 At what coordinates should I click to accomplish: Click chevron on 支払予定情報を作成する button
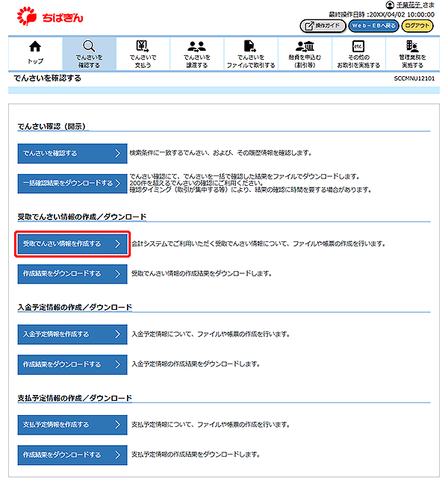click(117, 425)
